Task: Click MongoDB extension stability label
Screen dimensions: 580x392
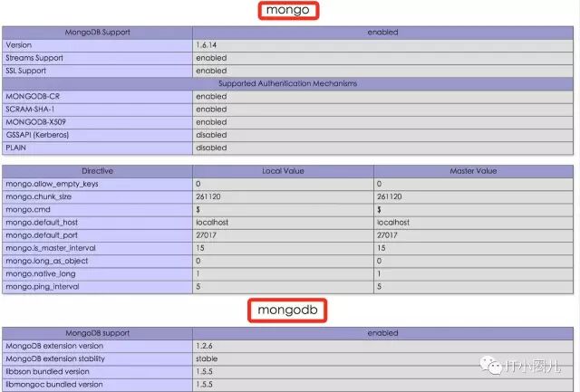Action: [x=55, y=359]
